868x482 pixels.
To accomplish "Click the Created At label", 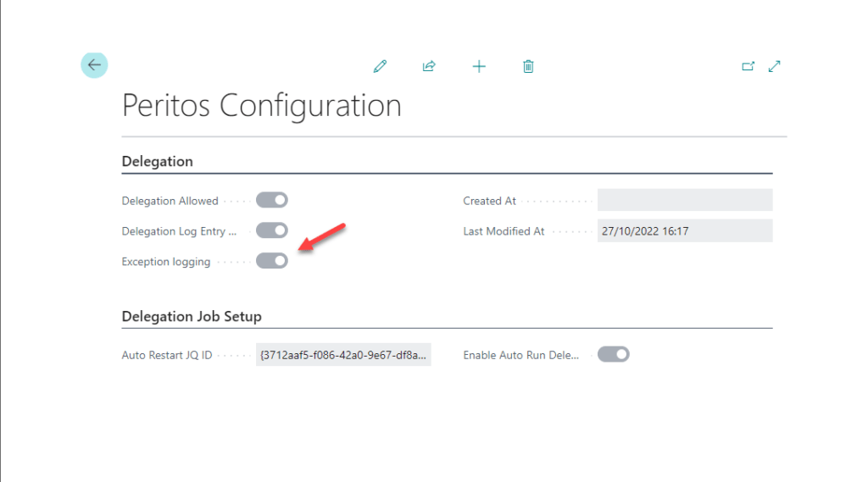I will pyautogui.click(x=489, y=201).
